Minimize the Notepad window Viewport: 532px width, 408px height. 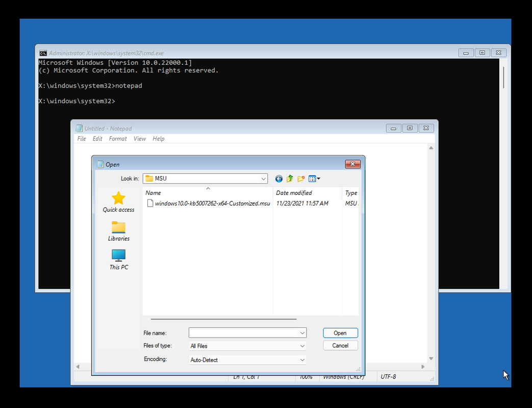pyautogui.click(x=393, y=128)
